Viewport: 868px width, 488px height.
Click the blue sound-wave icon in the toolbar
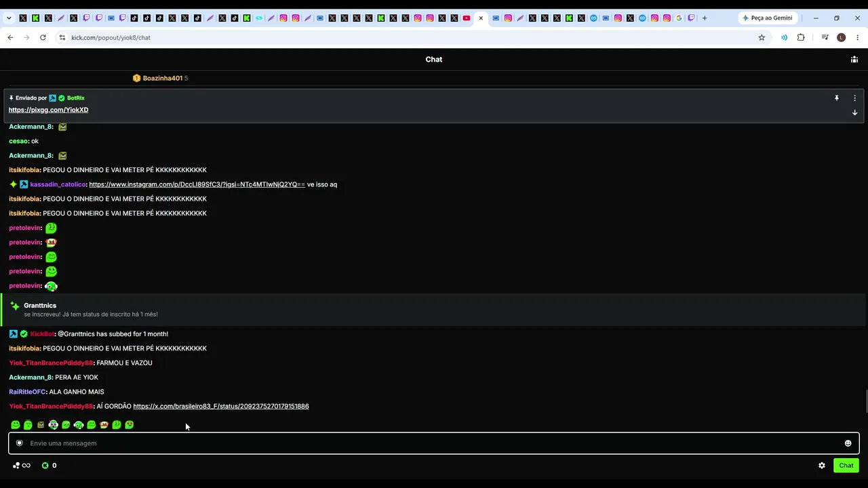[x=784, y=37]
